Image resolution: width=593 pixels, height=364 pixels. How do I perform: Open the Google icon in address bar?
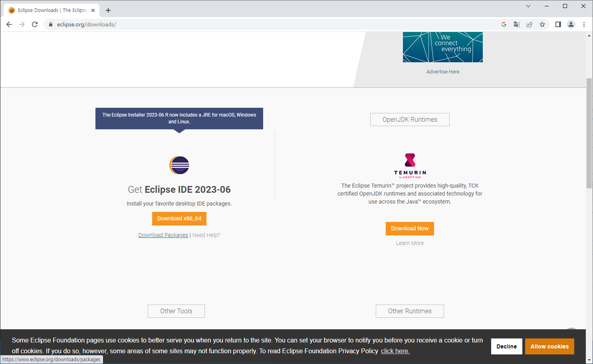(504, 24)
